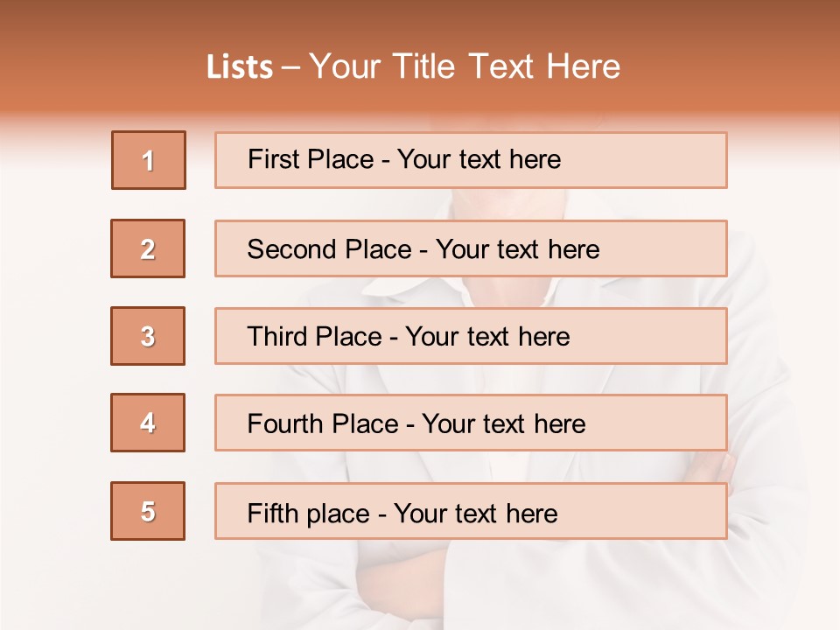Select the 'Third Place - Your text here' bar
Screen dimensions: 840x630
point(471,336)
